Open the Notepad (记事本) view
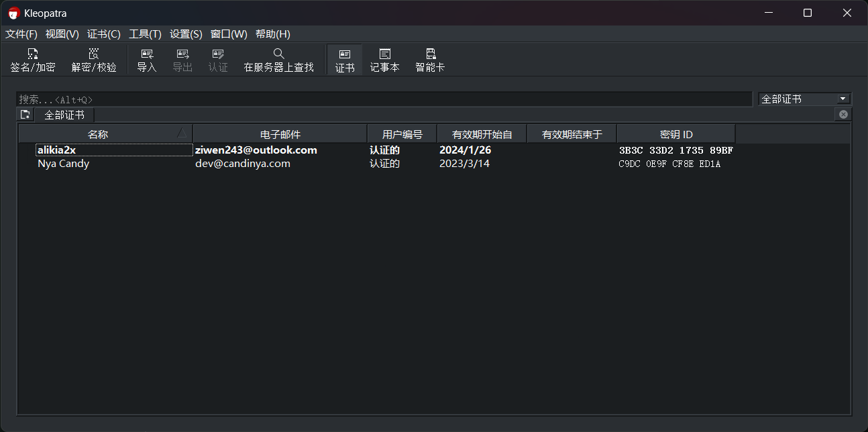The width and height of the screenshot is (868, 432). [384, 60]
